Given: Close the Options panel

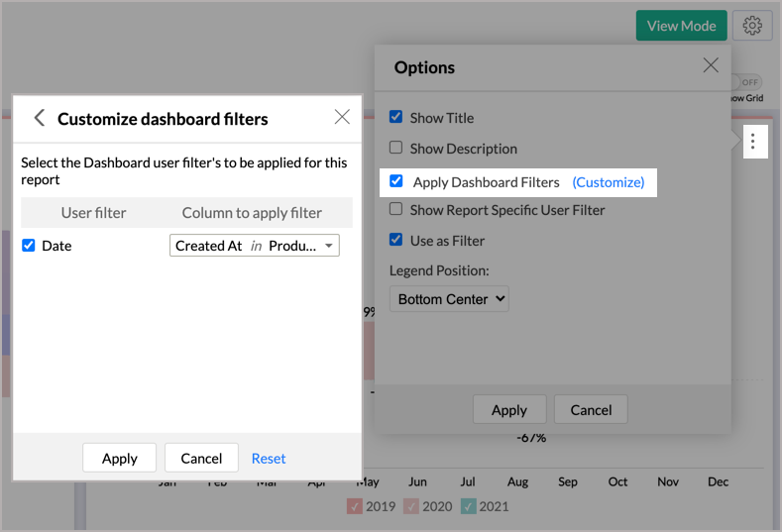Looking at the screenshot, I should [x=711, y=65].
